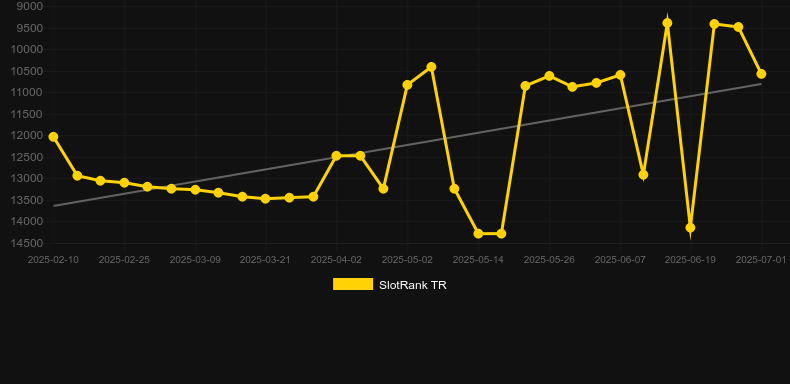Screen dimensions: 790x384
Task: Select the last data point at 2025-07-01
Action: 761,74
